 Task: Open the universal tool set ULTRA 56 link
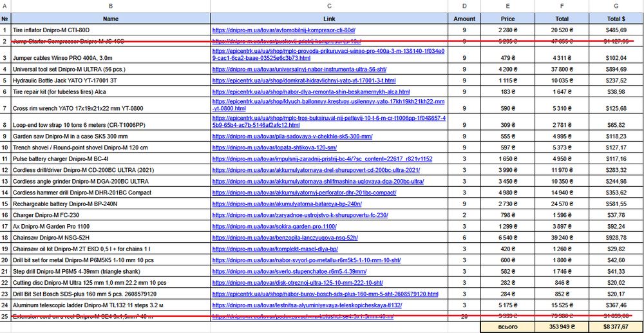point(299,69)
